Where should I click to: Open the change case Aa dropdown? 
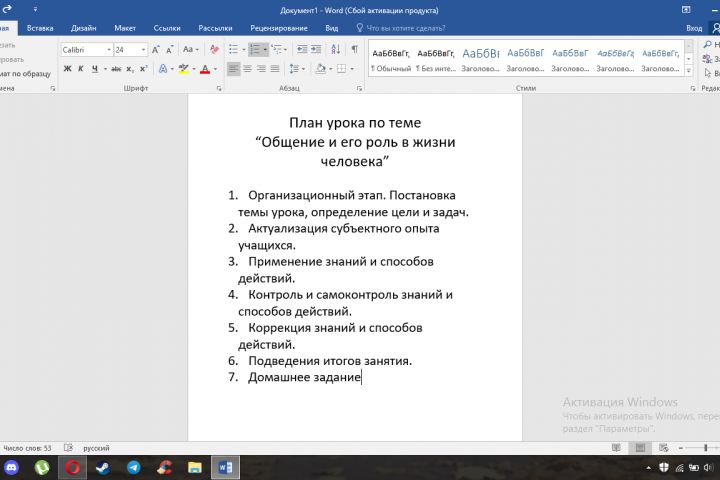191,49
